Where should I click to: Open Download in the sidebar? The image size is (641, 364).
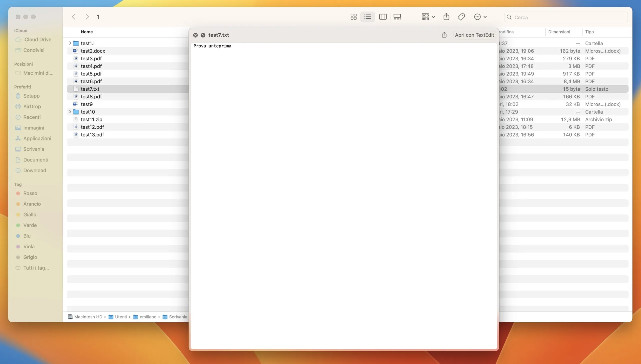35,170
